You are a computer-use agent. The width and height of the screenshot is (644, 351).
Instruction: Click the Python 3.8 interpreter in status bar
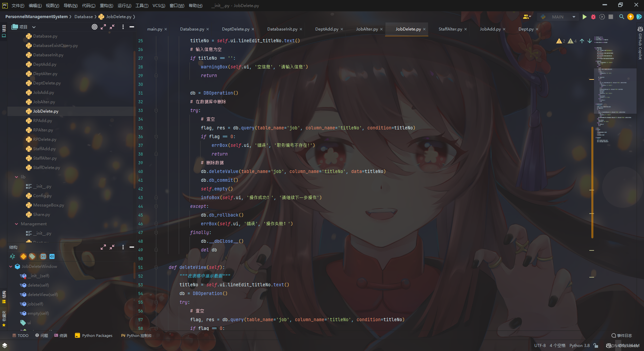579,345
